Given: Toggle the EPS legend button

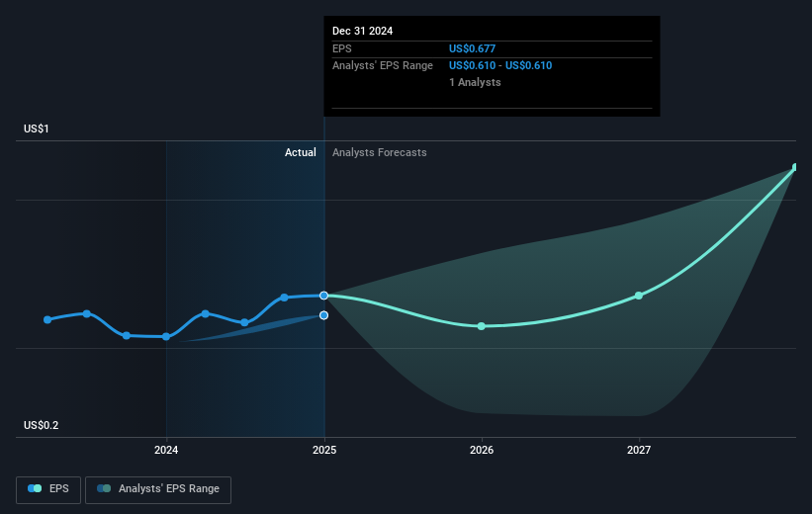Looking at the screenshot, I should coord(48,489).
